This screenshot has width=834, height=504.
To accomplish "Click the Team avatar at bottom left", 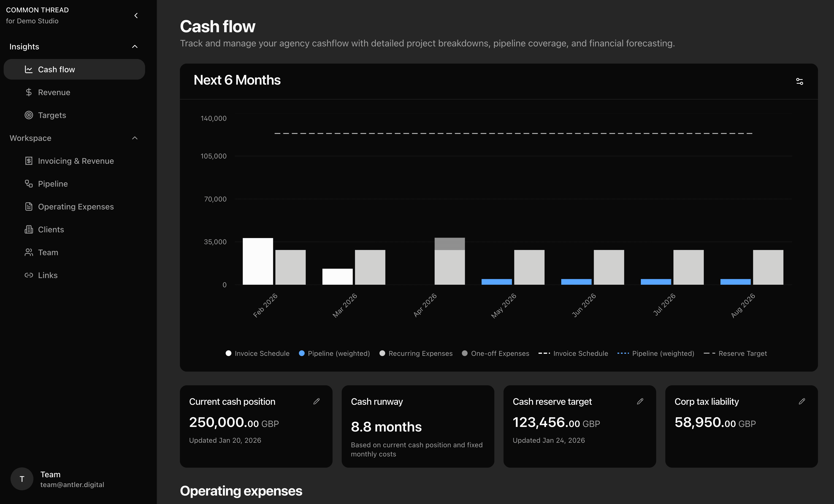I will (x=22, y=479).
